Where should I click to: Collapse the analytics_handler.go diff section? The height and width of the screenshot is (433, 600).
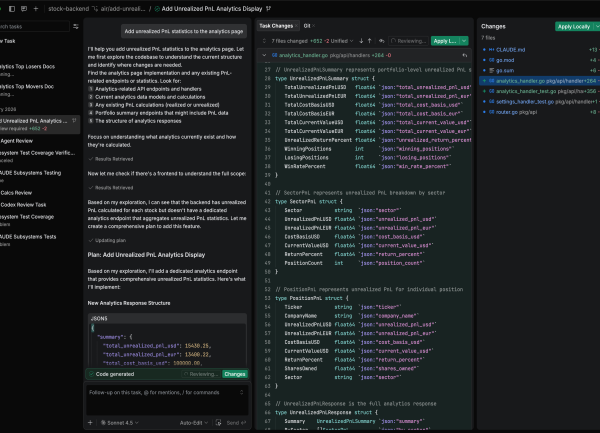pyautogui.click(x=264, y=55)
